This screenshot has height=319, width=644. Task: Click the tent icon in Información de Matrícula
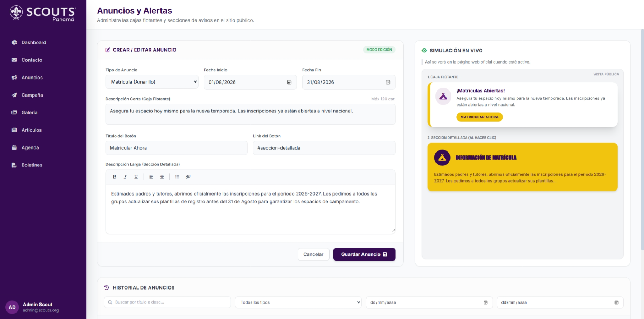(x=442, y=158)
